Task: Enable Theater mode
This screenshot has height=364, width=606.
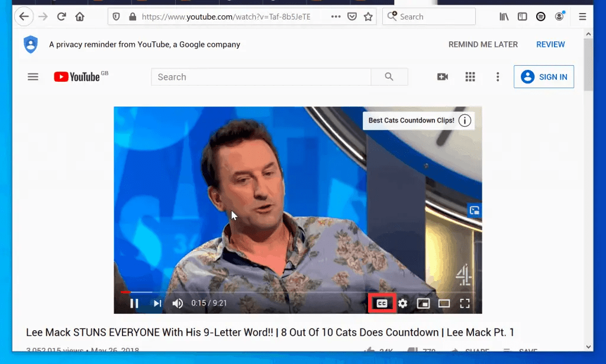Action: tap(444, 302)
